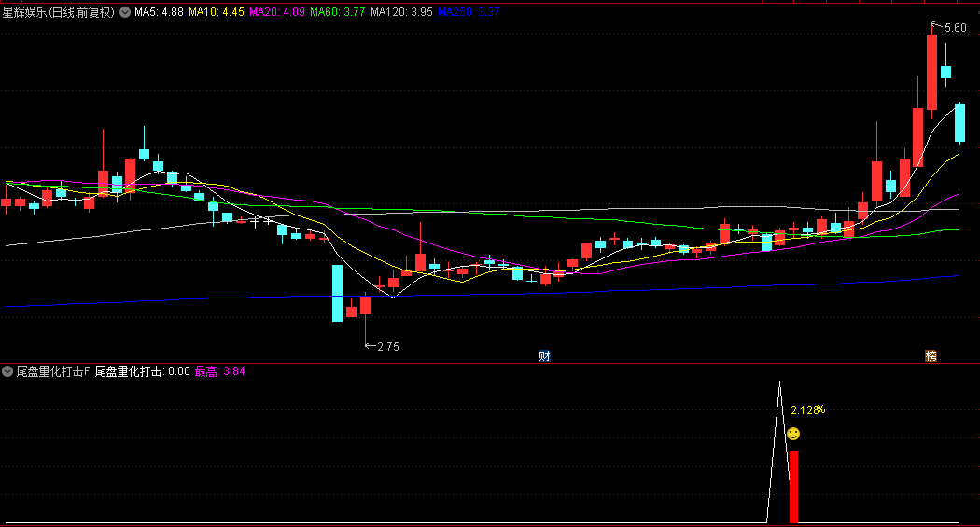Click the MA5: 4.88 label
980x527 pixels.
[159, 12]
